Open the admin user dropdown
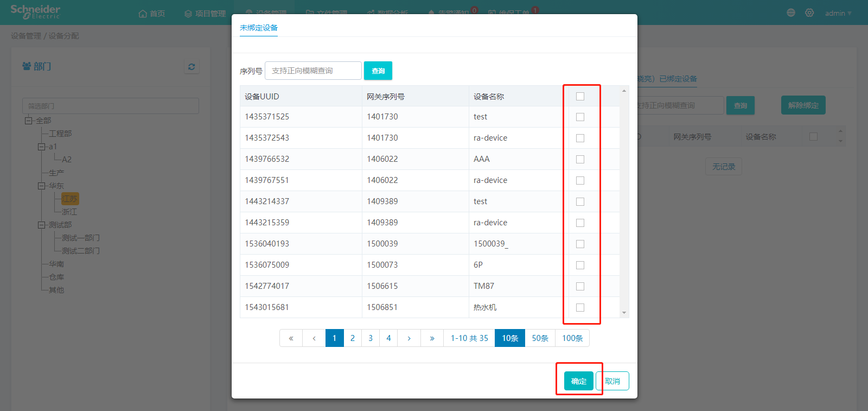 click(838, 13)
